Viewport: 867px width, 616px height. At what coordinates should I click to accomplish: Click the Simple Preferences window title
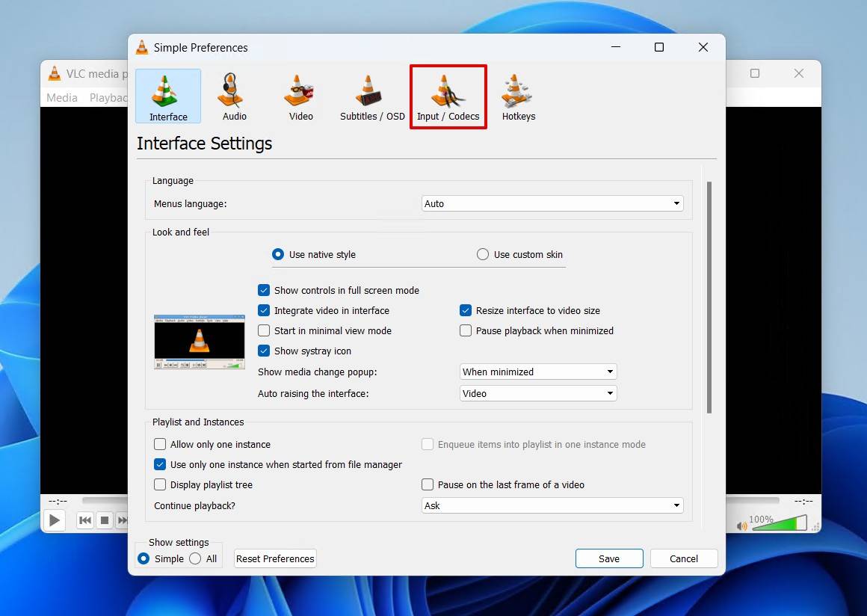pyautogui.click(x=201, y=48)
